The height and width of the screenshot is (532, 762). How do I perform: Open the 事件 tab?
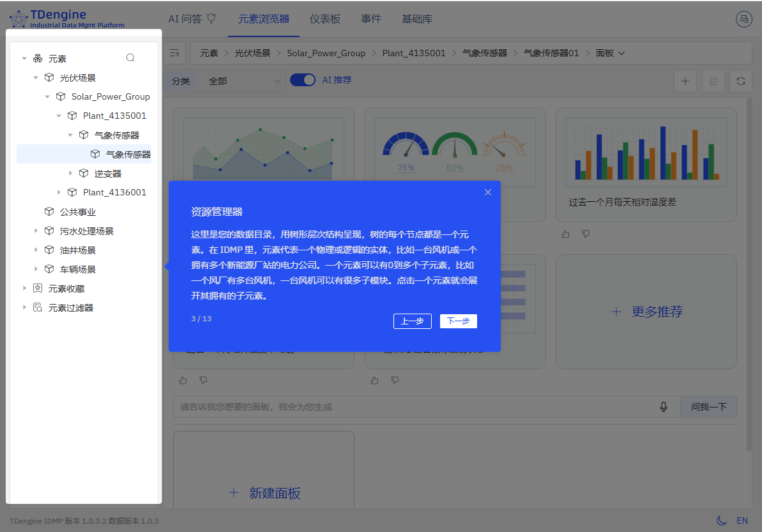(x=371, y=19)
